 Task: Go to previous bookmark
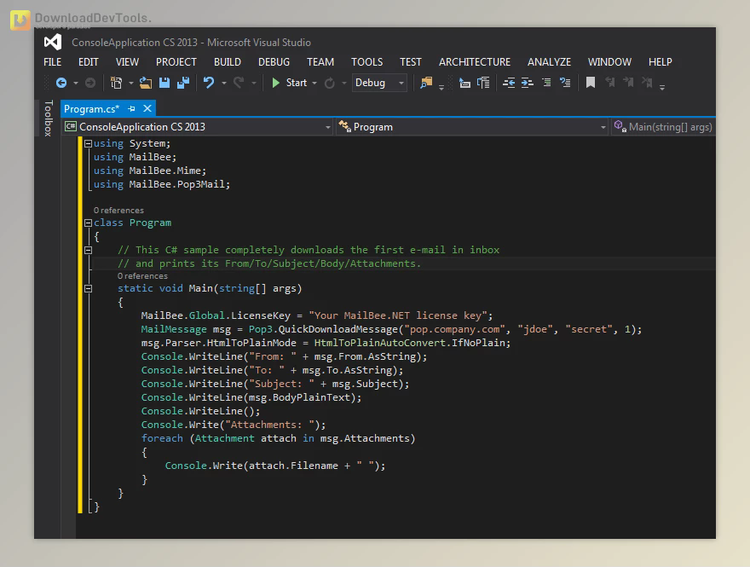tap(610, 83)
